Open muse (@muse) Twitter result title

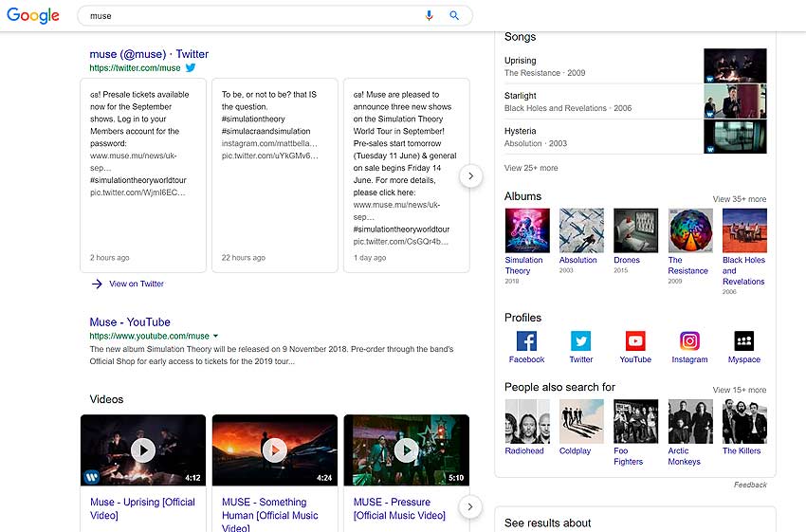(x=149, y=54)
